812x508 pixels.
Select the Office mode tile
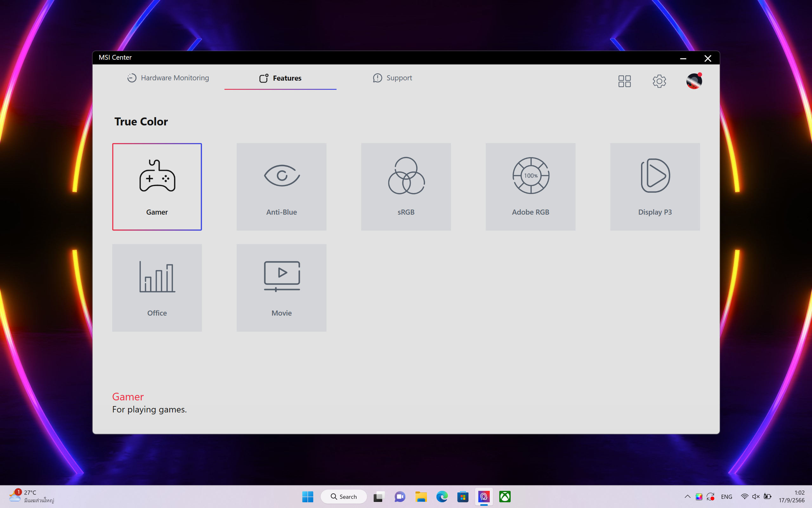click(x=157, y=288)
